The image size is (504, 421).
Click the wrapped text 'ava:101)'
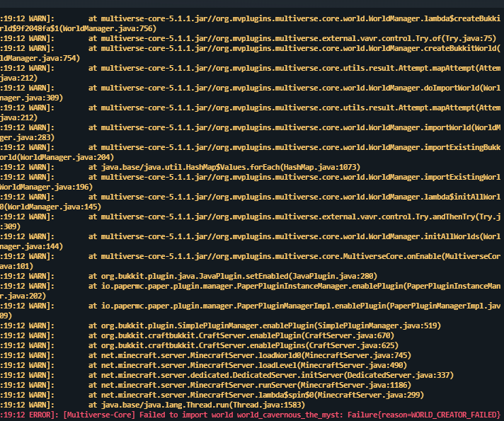point(17,267)
